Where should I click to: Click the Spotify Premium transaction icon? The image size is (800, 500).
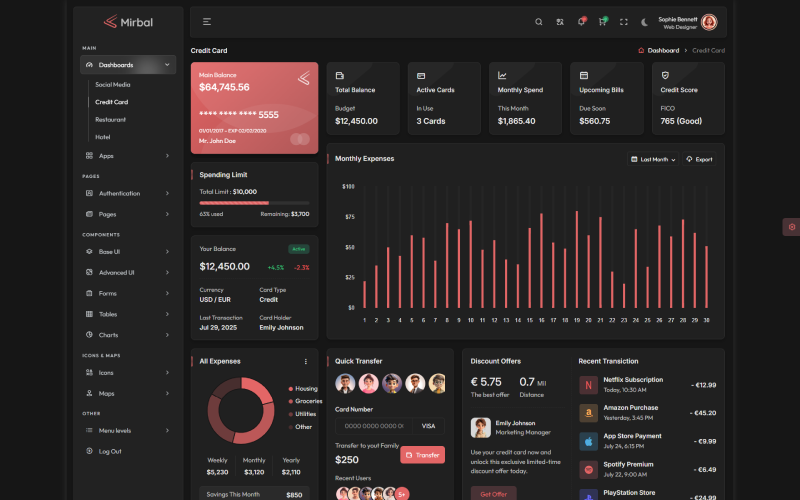[588, 469]
